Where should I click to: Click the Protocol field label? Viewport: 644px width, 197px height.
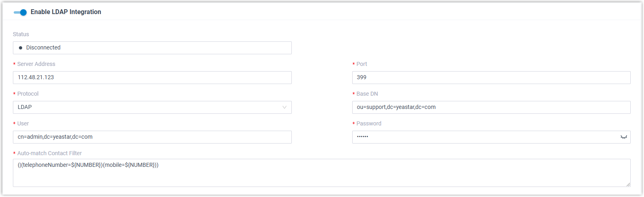click(x=28, y=94)
